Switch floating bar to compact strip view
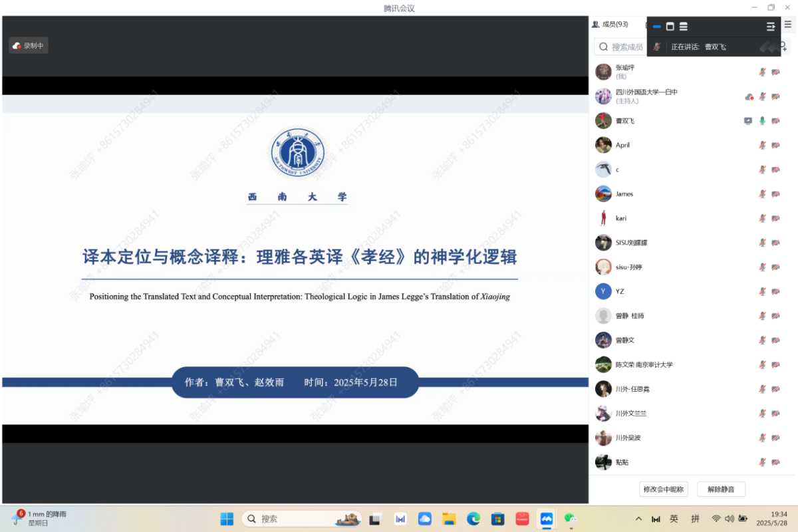 pyautogui.click(x=657, y=27)
